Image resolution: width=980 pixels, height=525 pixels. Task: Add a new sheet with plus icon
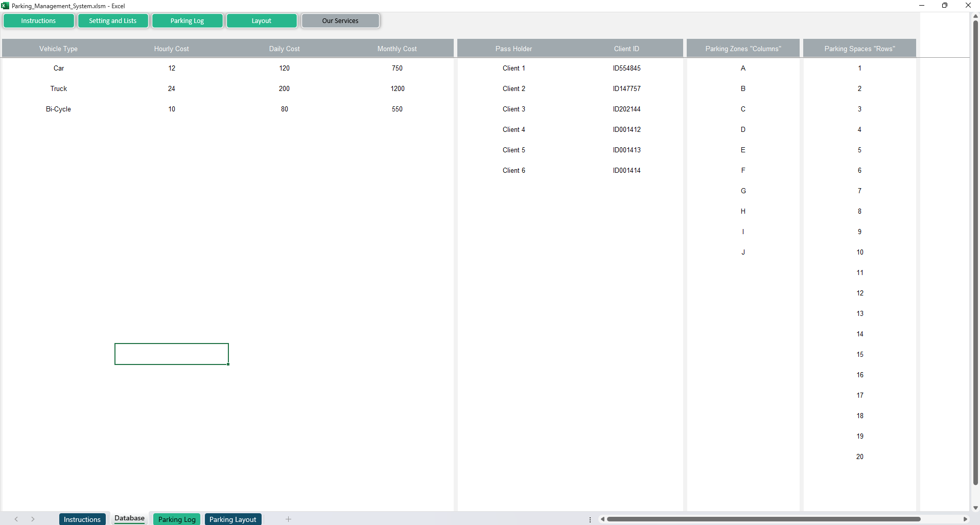pos(288,519)
